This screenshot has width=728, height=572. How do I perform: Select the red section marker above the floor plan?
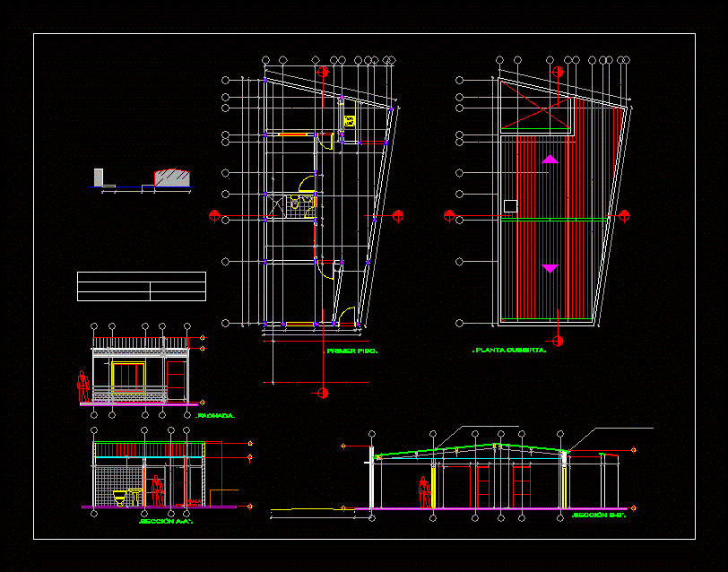324,71
